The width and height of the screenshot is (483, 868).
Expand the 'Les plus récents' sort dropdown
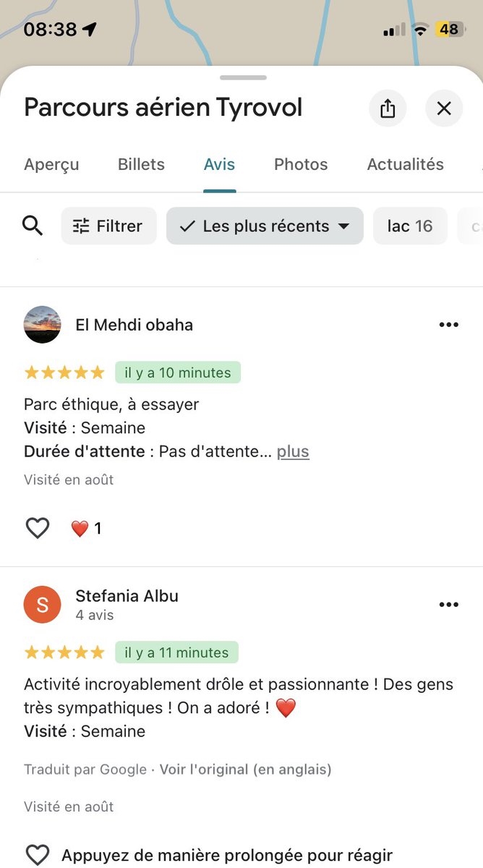[x=265, y=226]
